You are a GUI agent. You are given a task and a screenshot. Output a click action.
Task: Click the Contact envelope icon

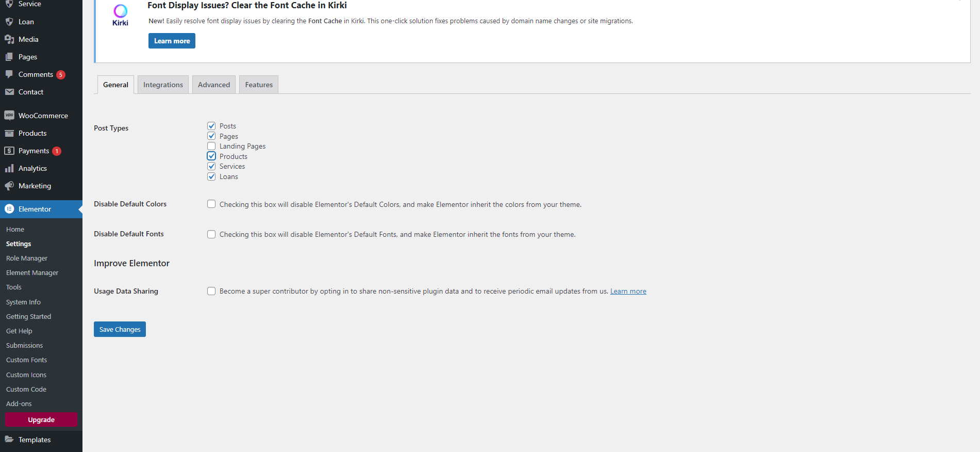tap(9, 92)
